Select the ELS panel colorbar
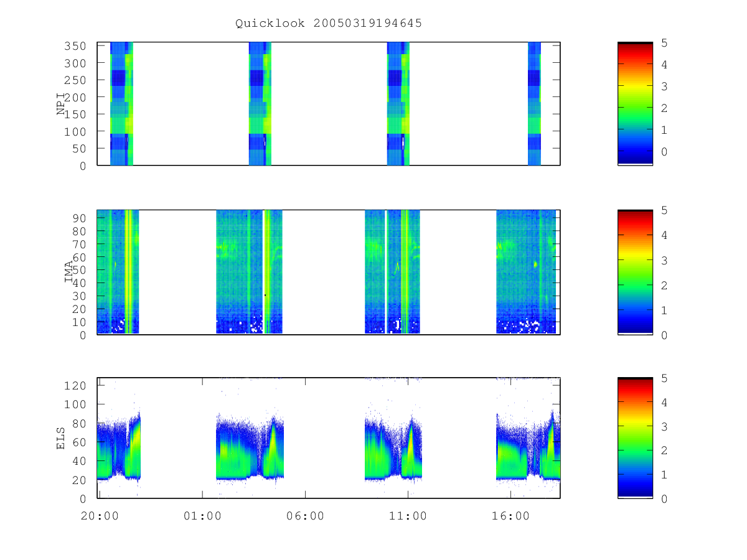This screenshot has width=747, height=560. click(635, 437)
